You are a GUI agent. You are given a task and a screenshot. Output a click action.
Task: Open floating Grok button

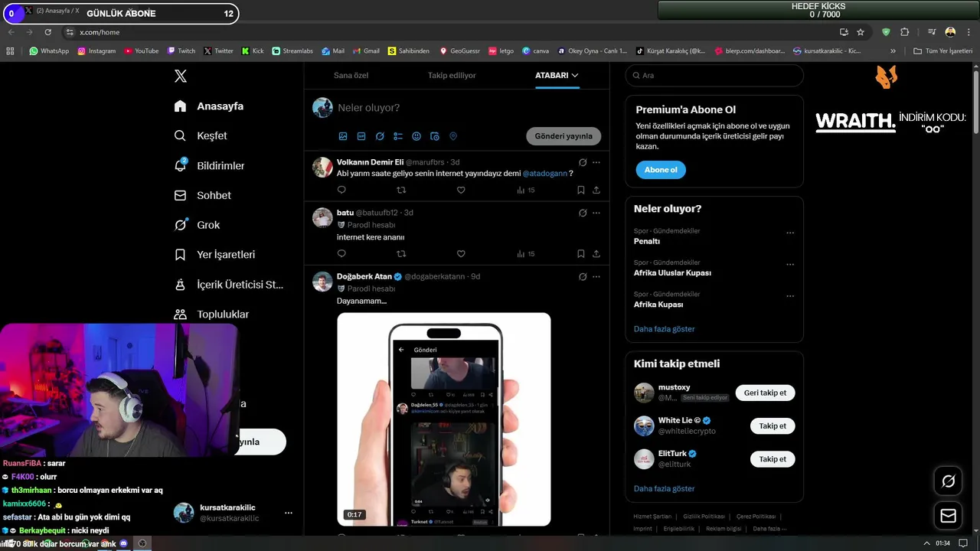pos(948,481)
